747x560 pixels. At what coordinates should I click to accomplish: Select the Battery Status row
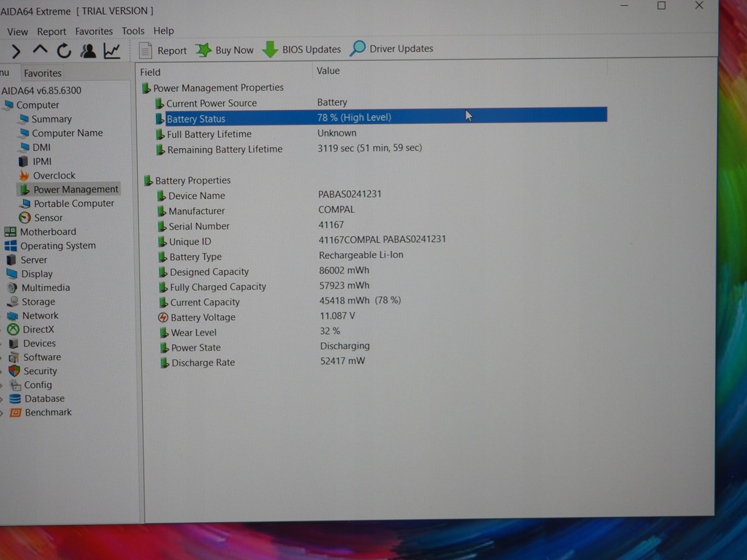tap(381, 117)
